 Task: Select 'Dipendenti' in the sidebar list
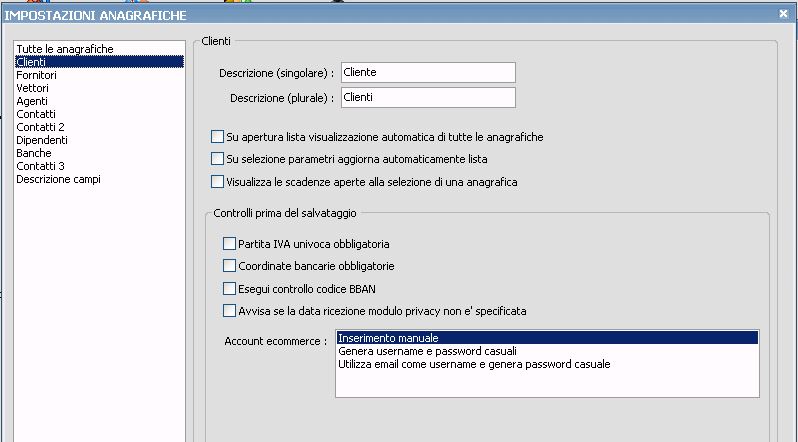point(41,140)
